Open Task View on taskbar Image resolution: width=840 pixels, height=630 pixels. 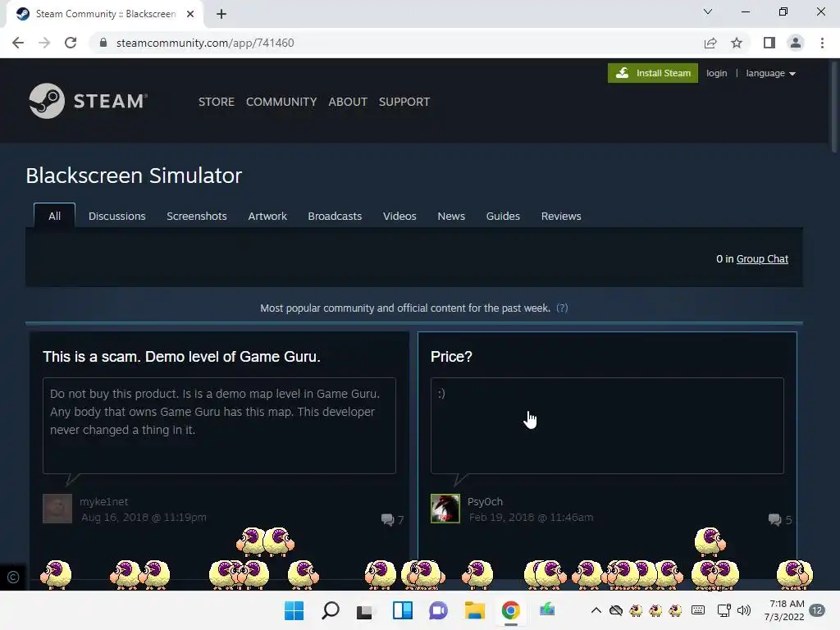[x=365, y=610]
